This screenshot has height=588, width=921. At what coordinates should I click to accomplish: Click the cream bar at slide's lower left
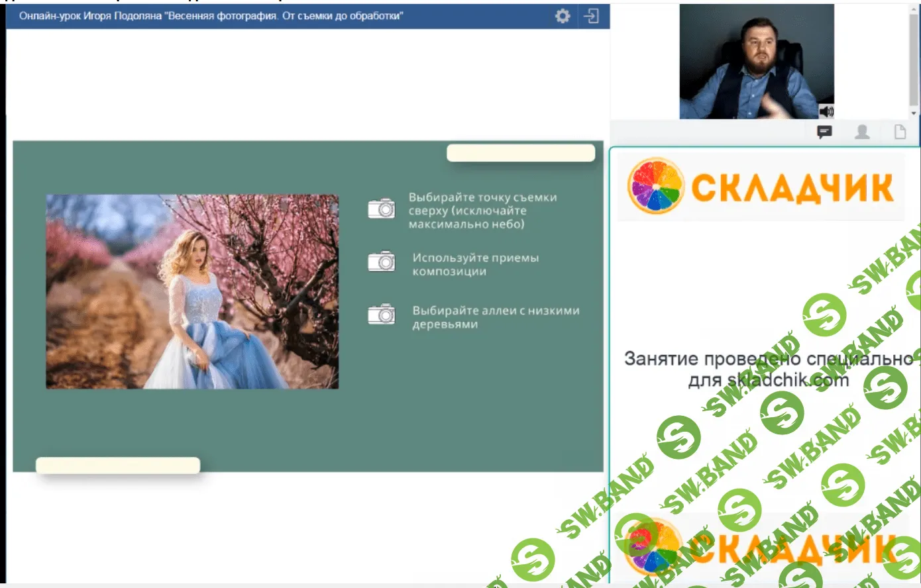click(x=118, y=465)
